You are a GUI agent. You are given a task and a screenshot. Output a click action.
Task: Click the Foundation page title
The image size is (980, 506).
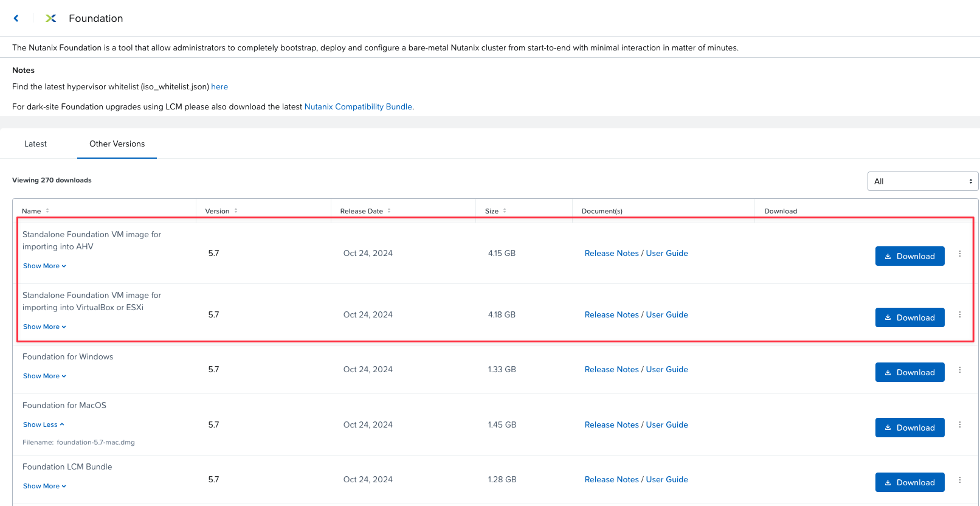tap(96, 18)
